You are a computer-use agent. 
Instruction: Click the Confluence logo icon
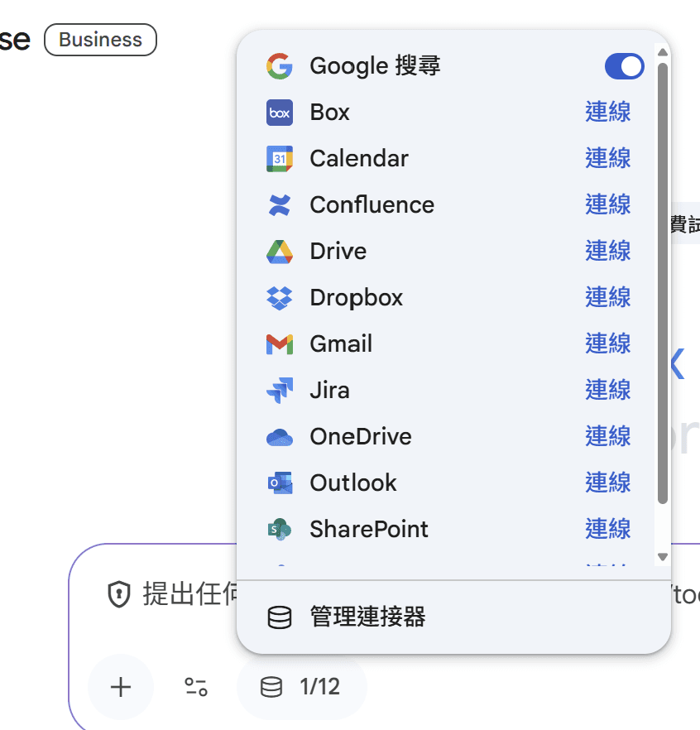click(x=280, y=205)
